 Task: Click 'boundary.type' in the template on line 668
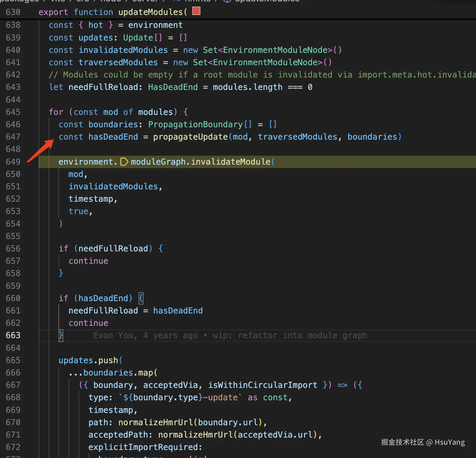coord(166,397)
